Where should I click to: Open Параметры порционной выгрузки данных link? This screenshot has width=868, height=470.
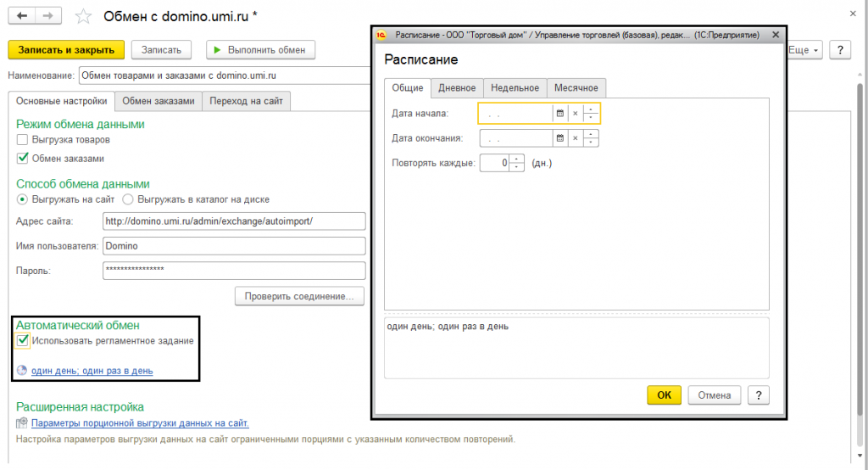(140, 422)
